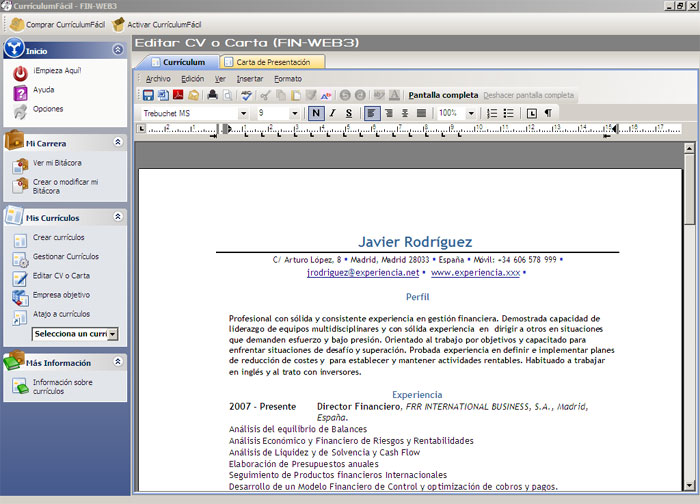Collapse the Inicio panel

click(118, 49)
